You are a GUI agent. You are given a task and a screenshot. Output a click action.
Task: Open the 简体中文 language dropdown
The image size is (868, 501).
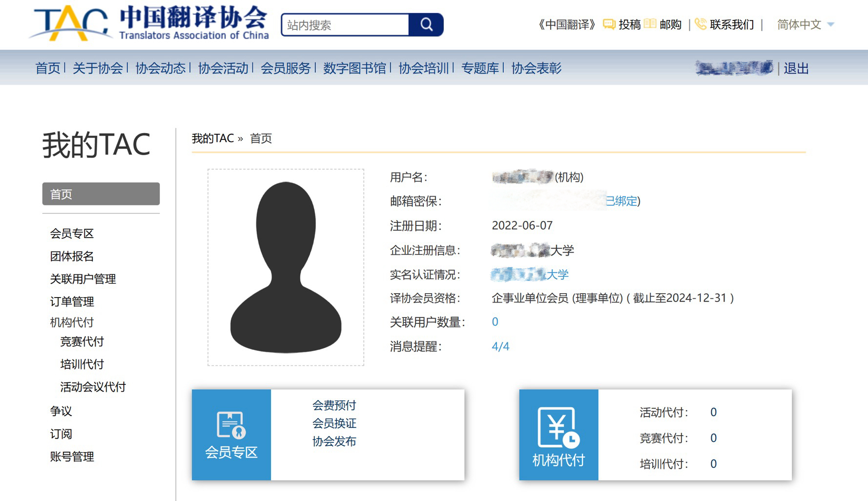805,24
